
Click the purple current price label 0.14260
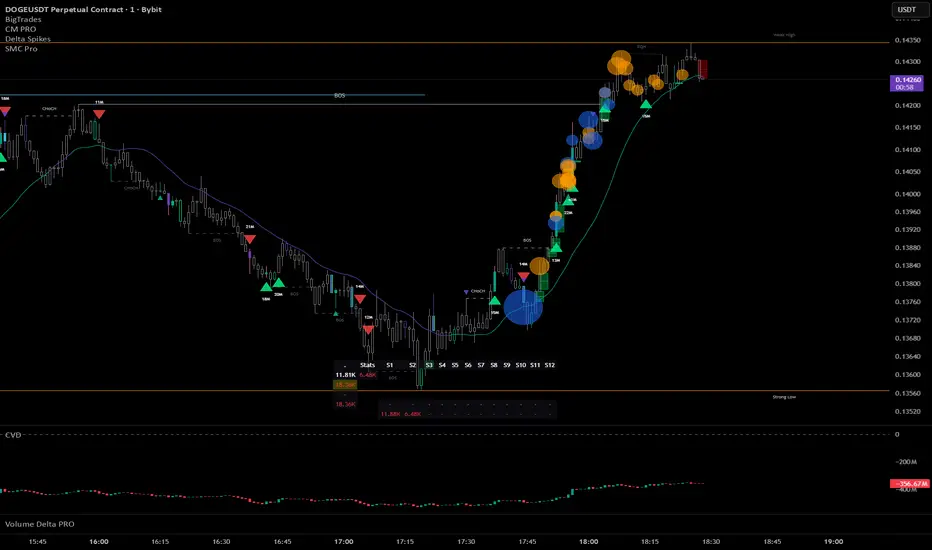(x=907, y=83)
